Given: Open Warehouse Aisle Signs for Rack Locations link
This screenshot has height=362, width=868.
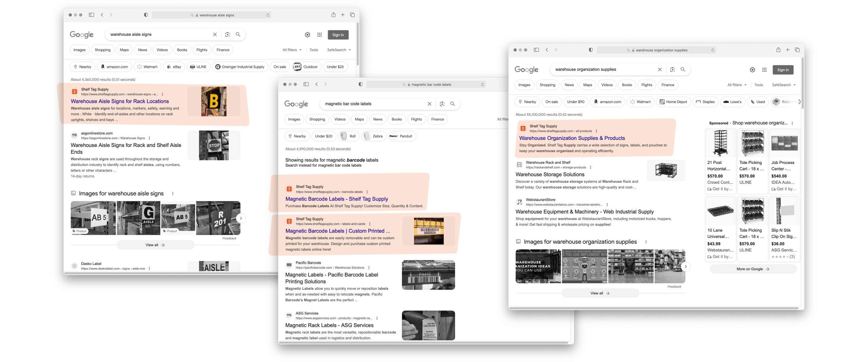Looking at the screenshot, I should 120,101.
